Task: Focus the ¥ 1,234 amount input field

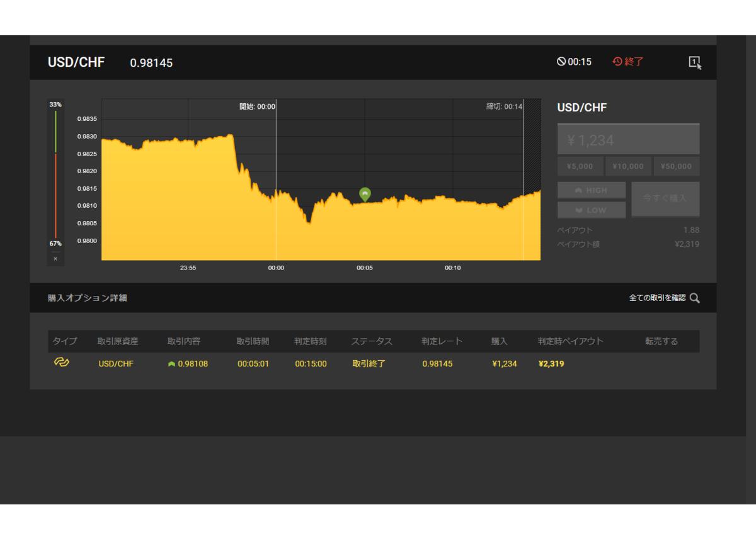Action: coord(628,139)
